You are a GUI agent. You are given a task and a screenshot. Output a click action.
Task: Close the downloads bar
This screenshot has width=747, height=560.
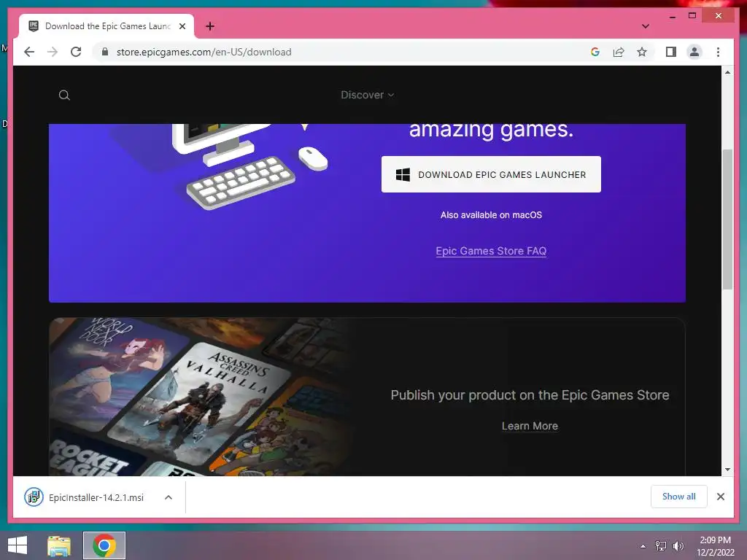pos(720,497)
